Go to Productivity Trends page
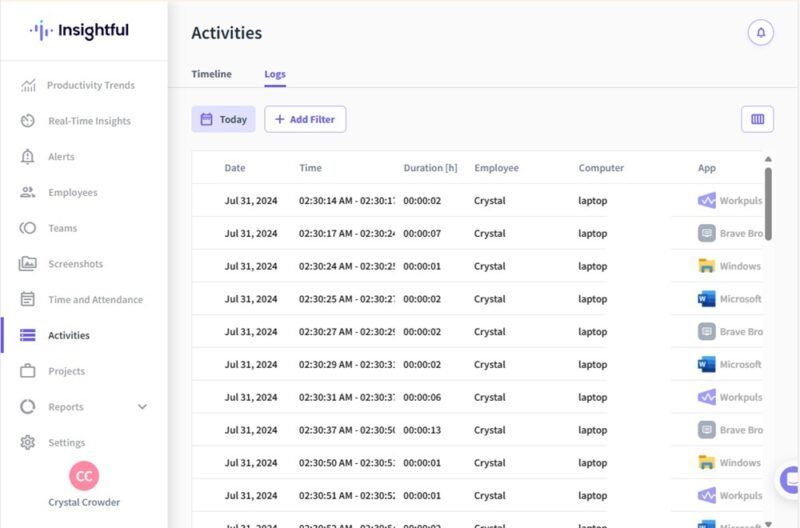 91,85
